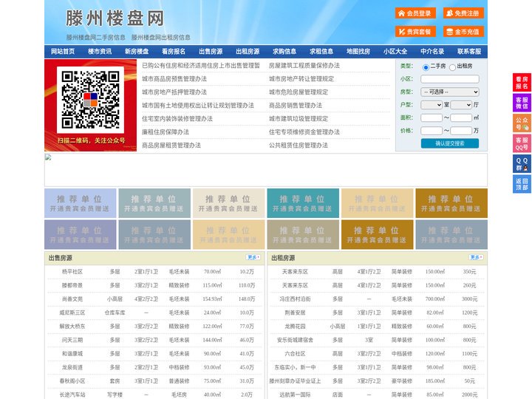Open the 商品房屋租赁管理办法 link

point(171,146)
